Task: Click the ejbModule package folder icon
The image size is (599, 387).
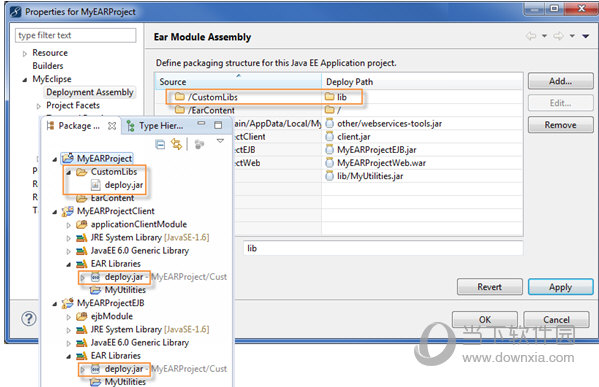Action: (x=82, y=316)
